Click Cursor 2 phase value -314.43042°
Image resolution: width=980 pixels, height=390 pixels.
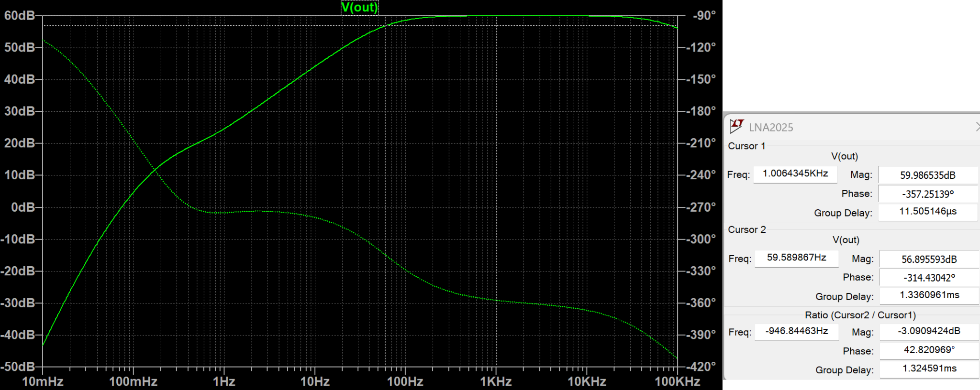click(929, 278)
